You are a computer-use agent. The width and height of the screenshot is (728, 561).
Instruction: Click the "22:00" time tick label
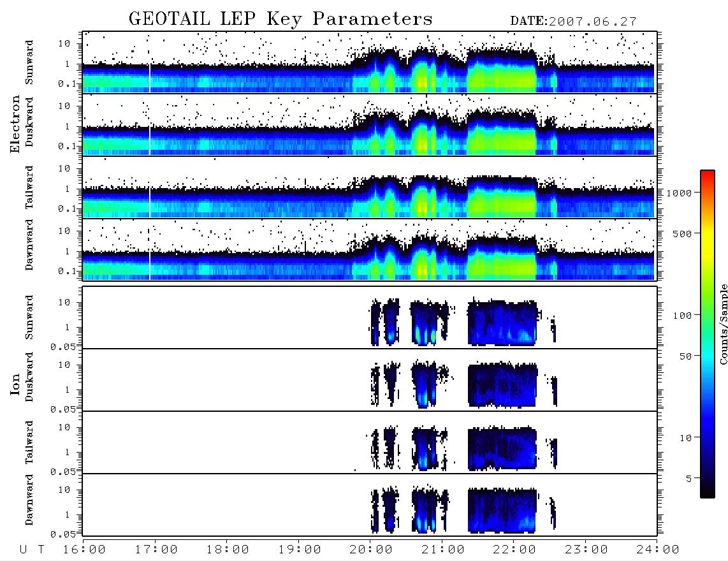[514, 550]
